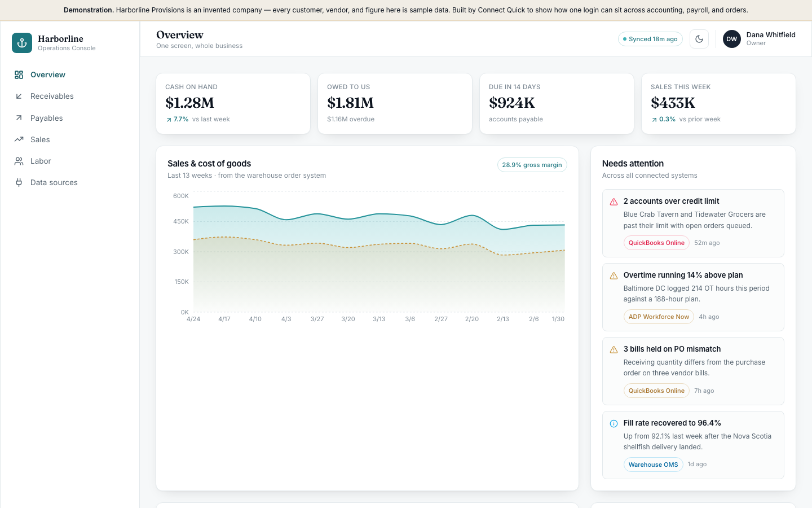This screenshot has width=812, height=508.
Task: Open the Dana Whitfield account menu
Action: (x=759, y=39)
